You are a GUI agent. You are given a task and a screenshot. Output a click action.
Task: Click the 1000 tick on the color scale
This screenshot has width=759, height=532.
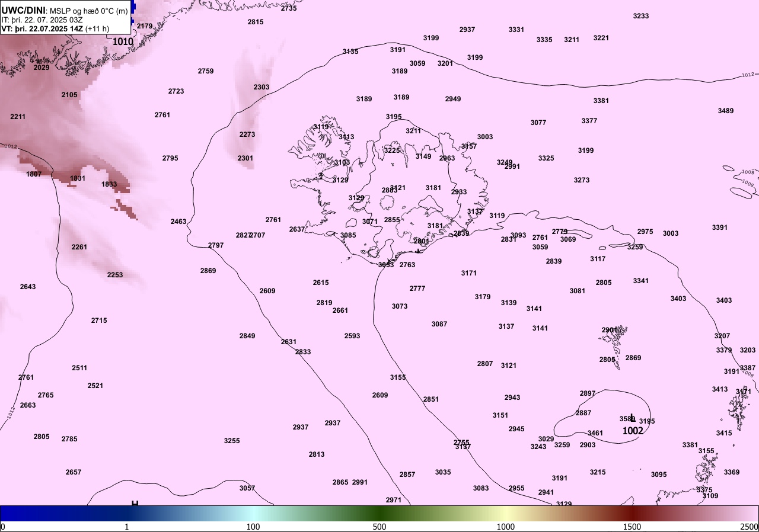pyautogui.click(x=506, y=527)
